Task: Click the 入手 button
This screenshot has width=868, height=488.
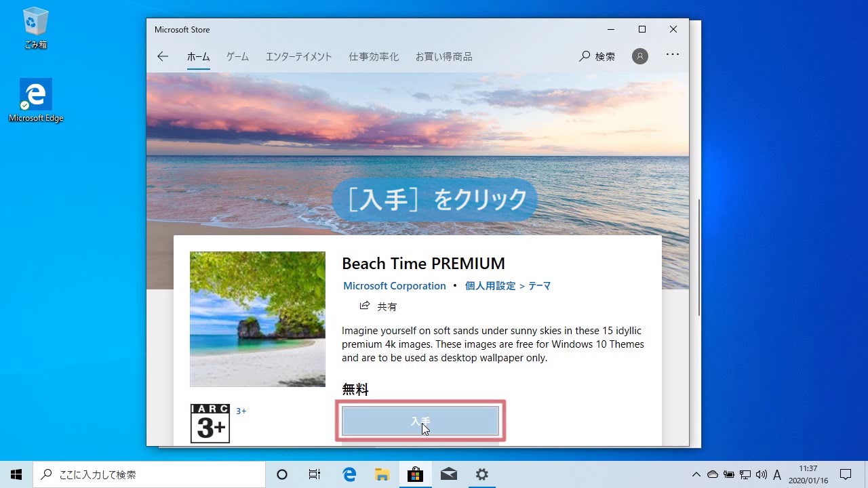Action: click(420, 421)
